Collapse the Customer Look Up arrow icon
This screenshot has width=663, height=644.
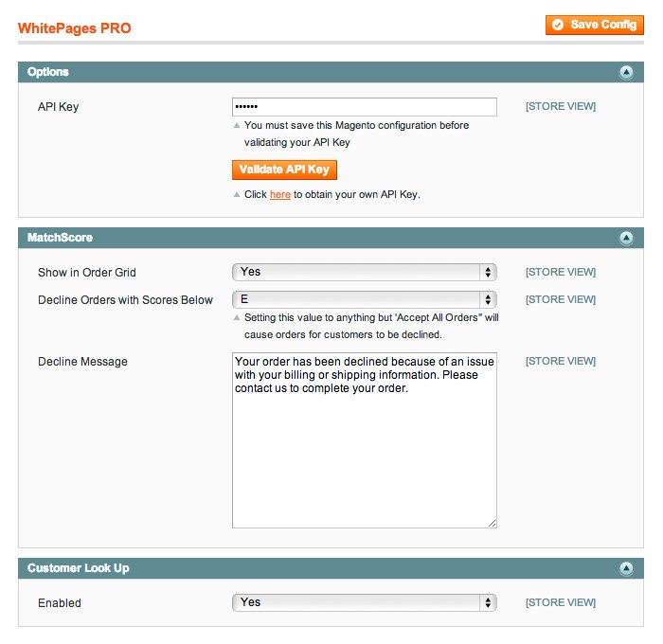coord(626,568)
